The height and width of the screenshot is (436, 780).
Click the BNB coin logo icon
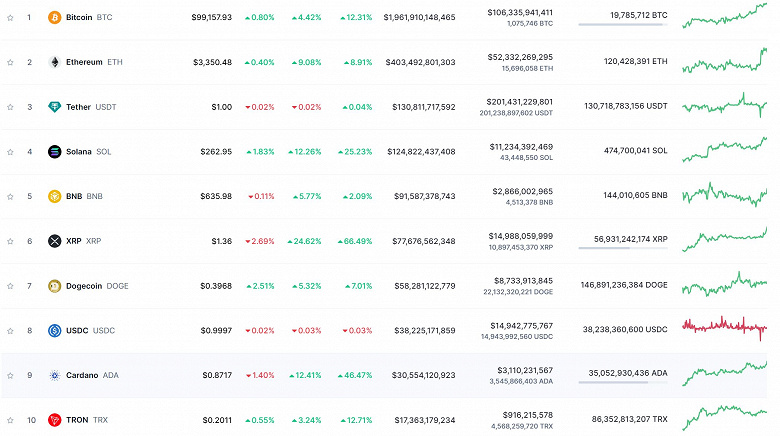click(54, 196)
